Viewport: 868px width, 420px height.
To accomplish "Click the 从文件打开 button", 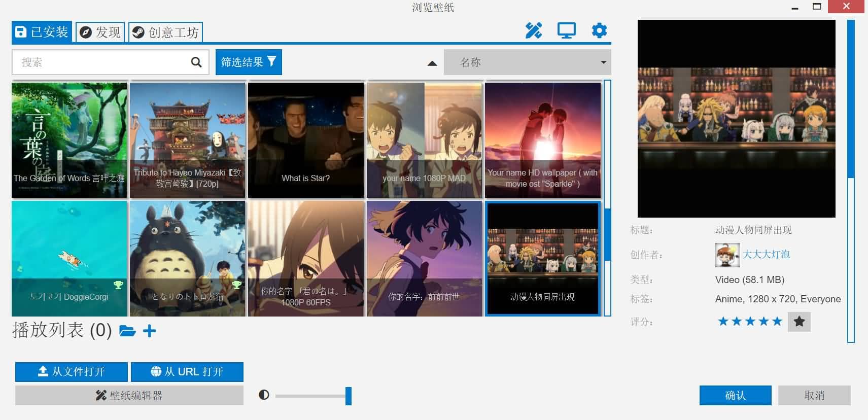I will click(x=72, y=372).
